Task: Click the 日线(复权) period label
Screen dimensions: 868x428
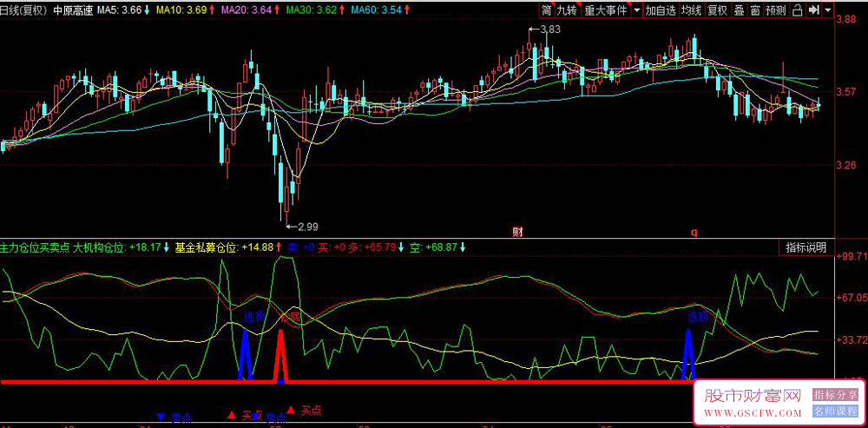Action: click(x=22, y=10)
